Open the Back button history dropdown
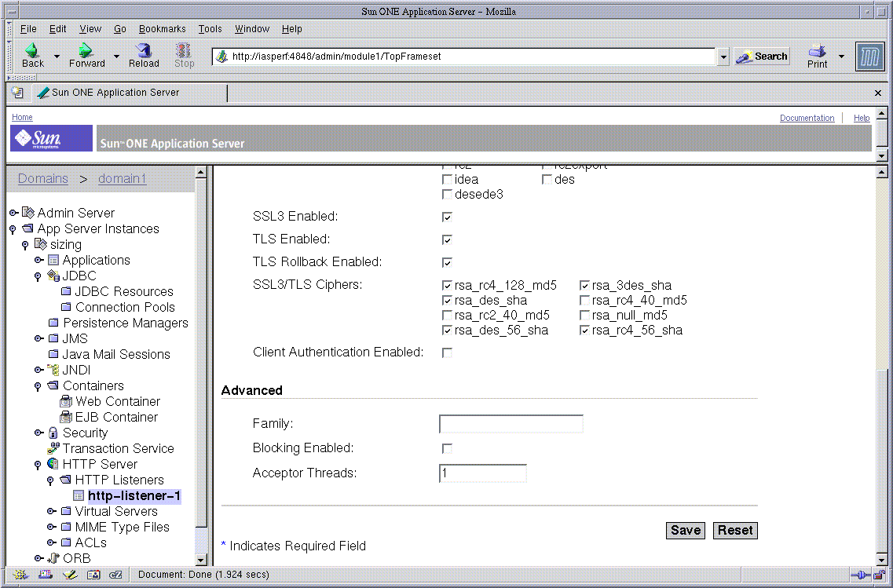Screen dimensions: 893x588 (57, 57)
